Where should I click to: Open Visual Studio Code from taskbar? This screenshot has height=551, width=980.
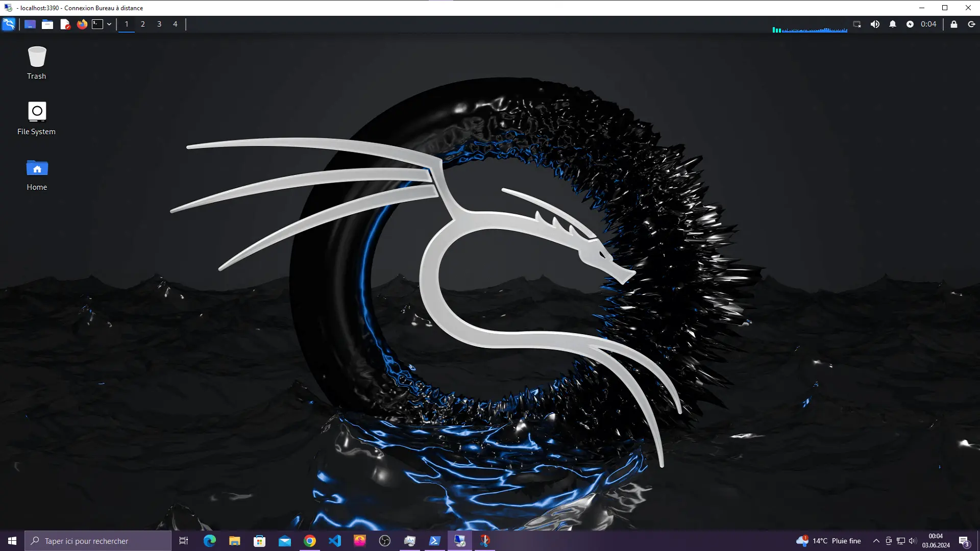pos(335,541)
